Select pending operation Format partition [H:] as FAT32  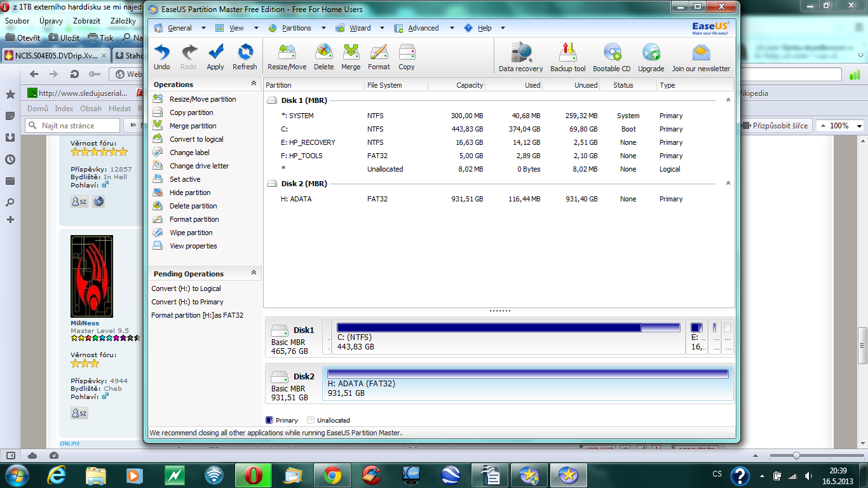(197, 315)
